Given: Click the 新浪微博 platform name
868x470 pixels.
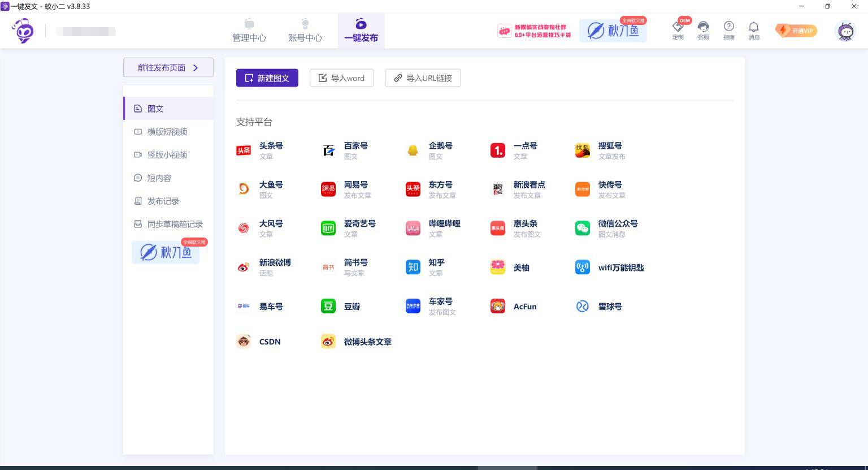Looking at the screenshot, I should pos(275,262).
